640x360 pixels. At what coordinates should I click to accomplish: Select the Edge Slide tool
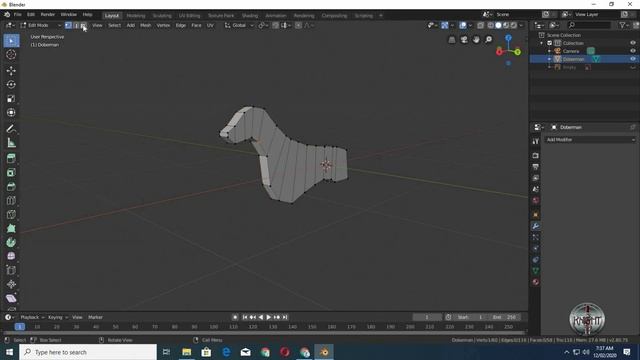(x=11, y=270)
